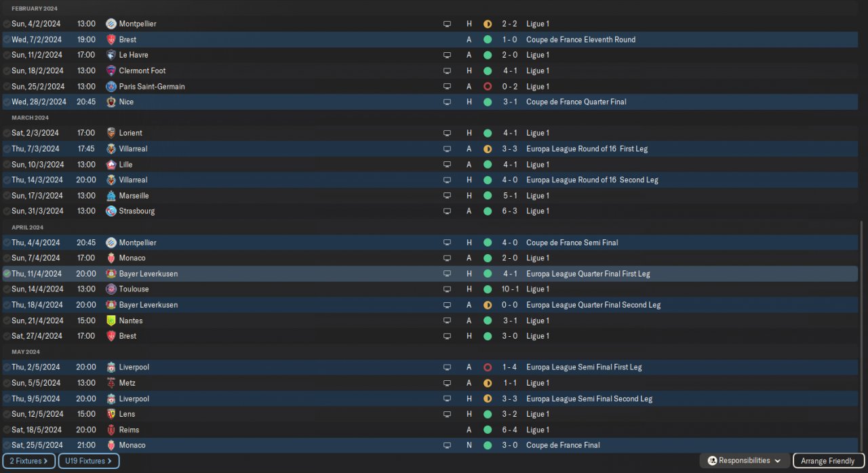Click the TV icon on the Coupe de France Final row
This screenshot has width=868, height=473.
(447, 445)
